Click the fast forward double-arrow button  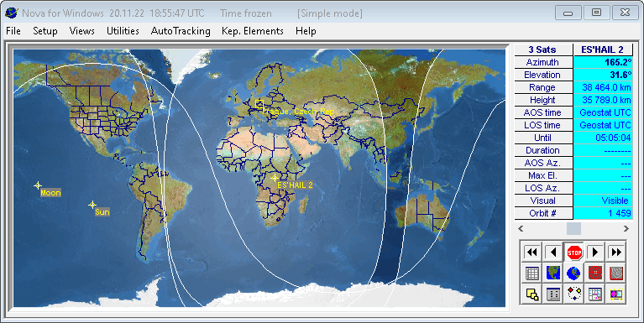tap(616, 252)
